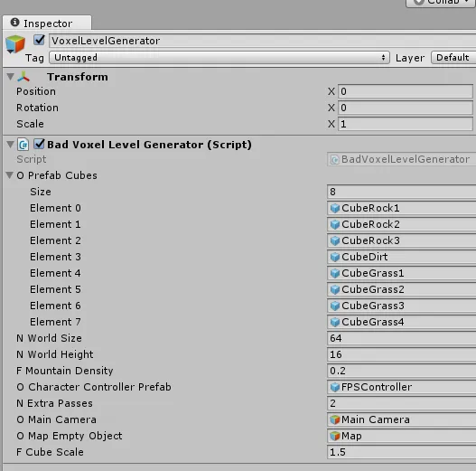Click the VoxelLevelGenerator GameObject cube icon
Screen dimensions: 476x471
click(15, 44)
